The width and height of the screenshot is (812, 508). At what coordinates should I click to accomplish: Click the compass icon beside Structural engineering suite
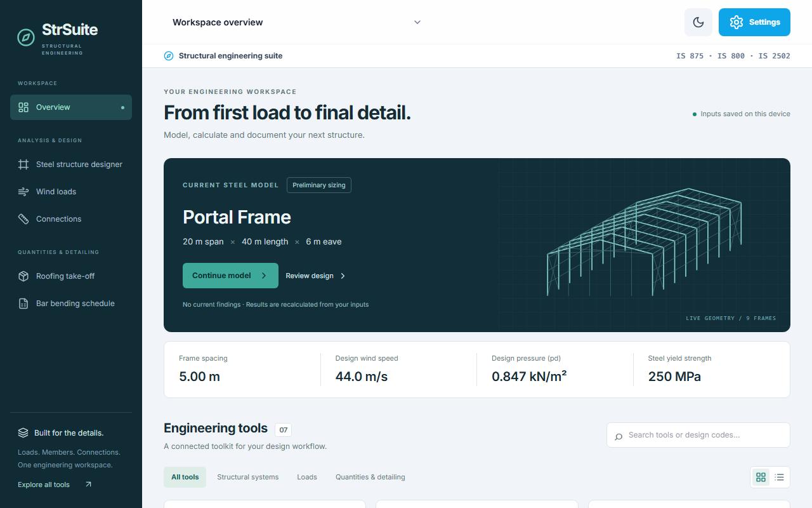pos(169,56)
